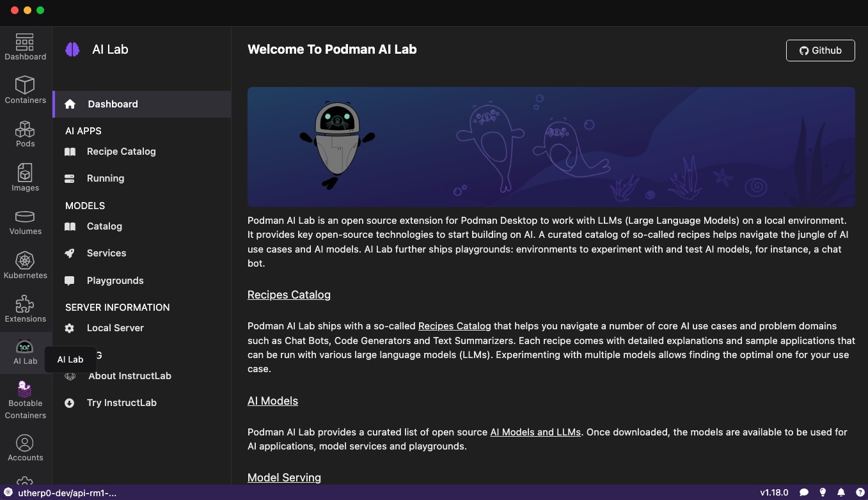Open the Containers view in the sidebar
The image size is (868, 500).
coord(26,90)
